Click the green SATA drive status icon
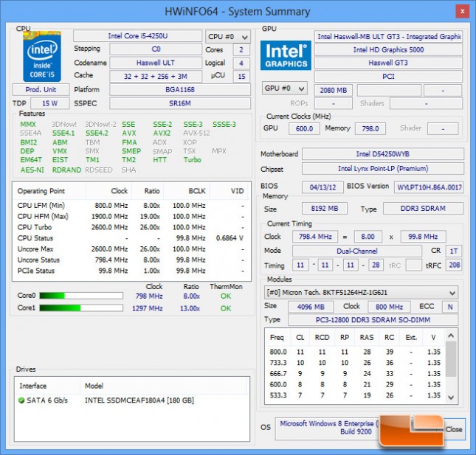This screenshot has height=455, width=476. 21,400
